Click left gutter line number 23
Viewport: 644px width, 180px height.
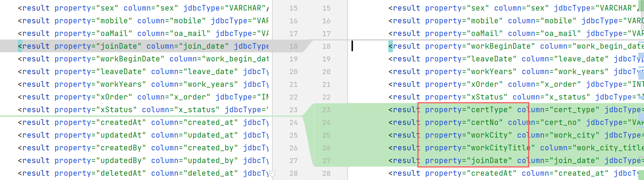[x=293, y=110]
